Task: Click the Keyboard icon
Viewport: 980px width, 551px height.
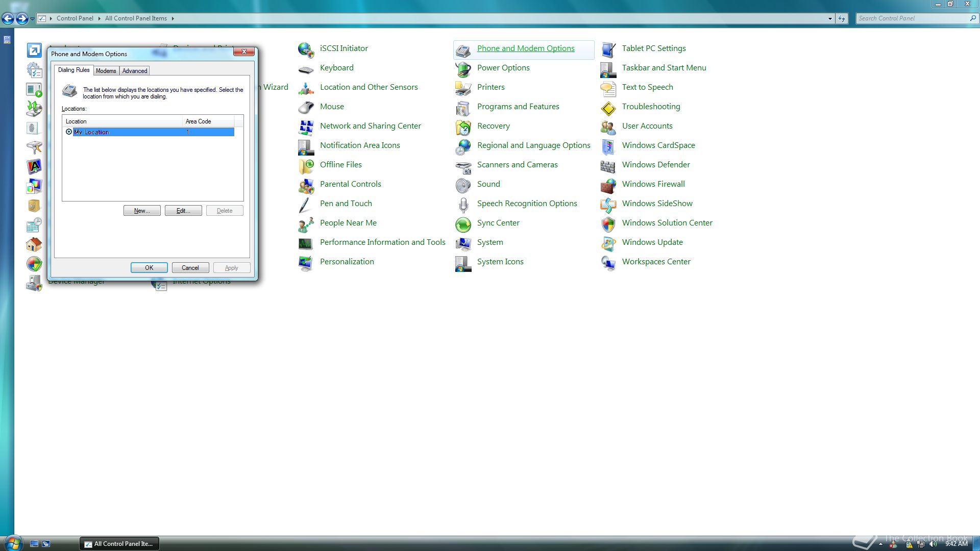Action: [x=306, y=69]
